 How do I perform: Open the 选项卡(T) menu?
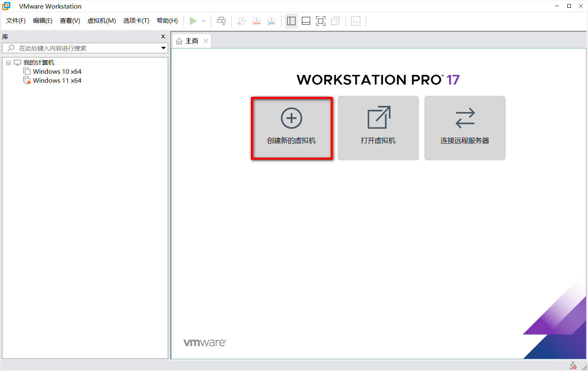(x=136, y=21)
